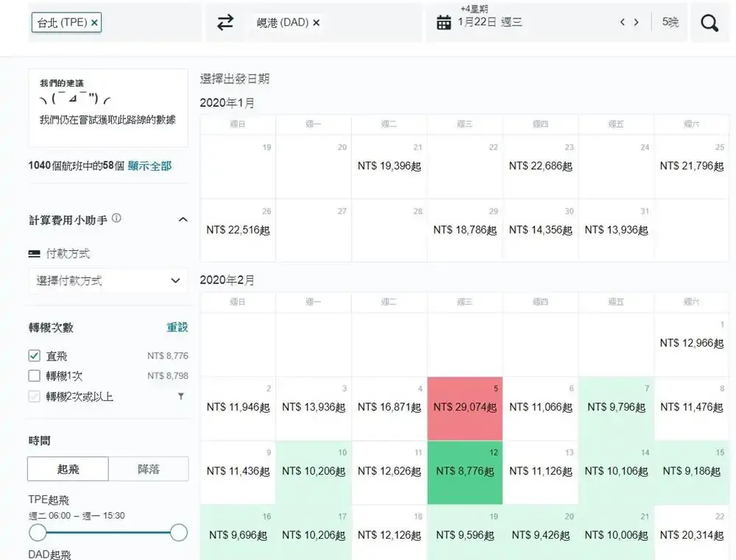Click info icon beside 計算費用小助手
This screenshot has height=560, width=736.
point(117,219)
